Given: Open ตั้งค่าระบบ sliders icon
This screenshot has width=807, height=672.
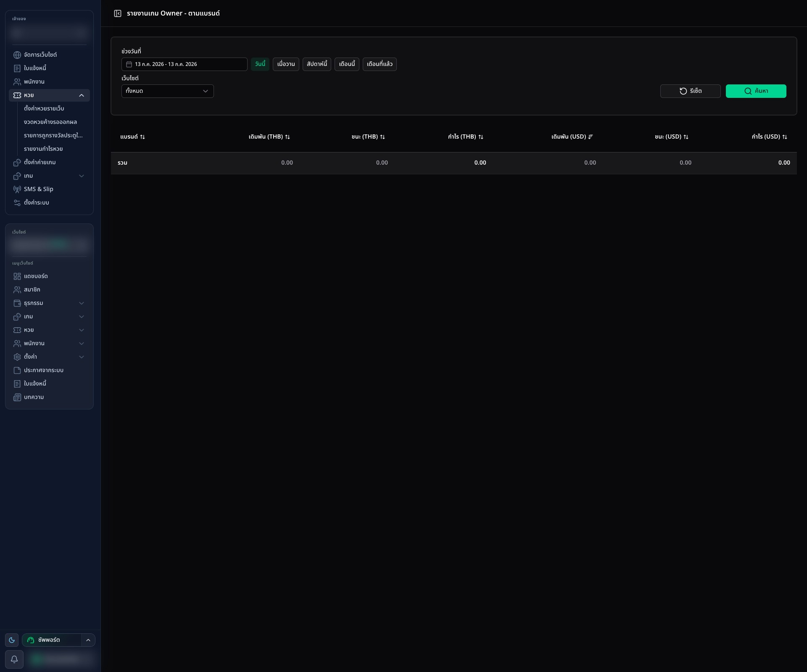Looking at the screenshot, I should coord(17,203).
